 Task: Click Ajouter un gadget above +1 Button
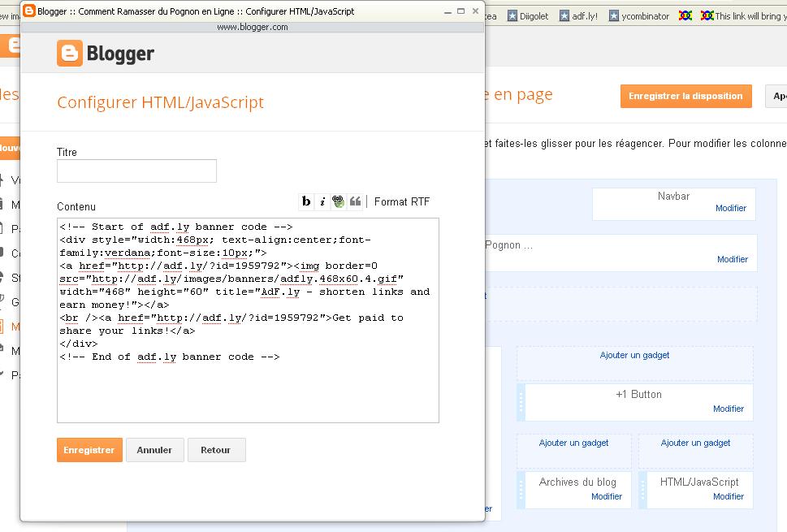click(634, 355)
